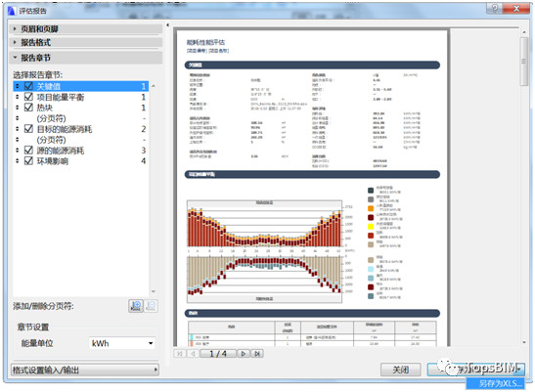This screenshot has width=535, height=392.
Task: Click reorder handle of 项目能量平衡 row
Action: click(18, 97)
